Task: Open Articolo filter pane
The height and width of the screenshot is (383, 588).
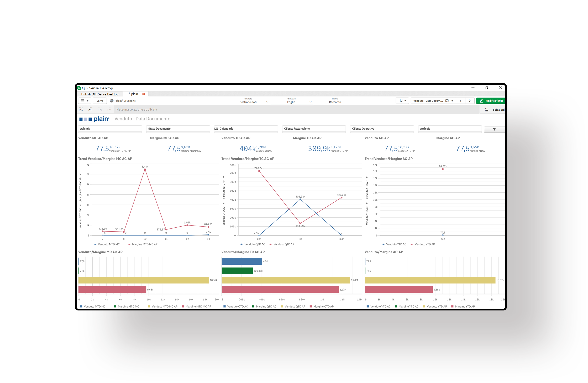Action: click(x=450, y=129)
